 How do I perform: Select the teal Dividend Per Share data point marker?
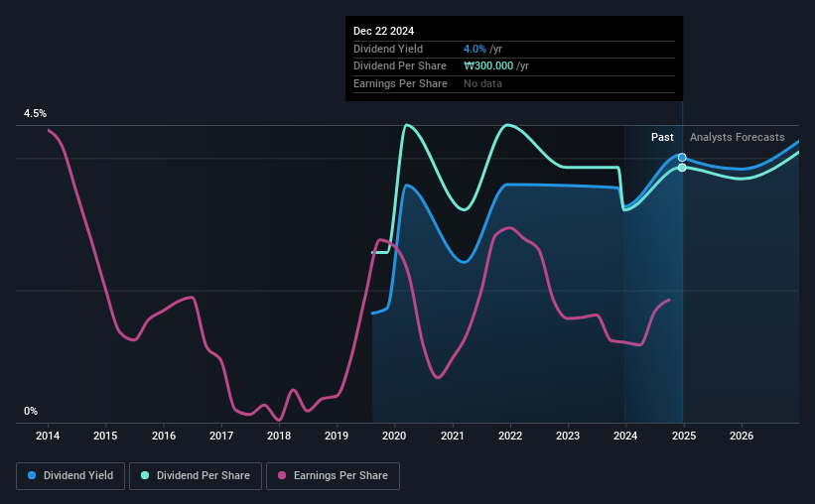(682, 168)
